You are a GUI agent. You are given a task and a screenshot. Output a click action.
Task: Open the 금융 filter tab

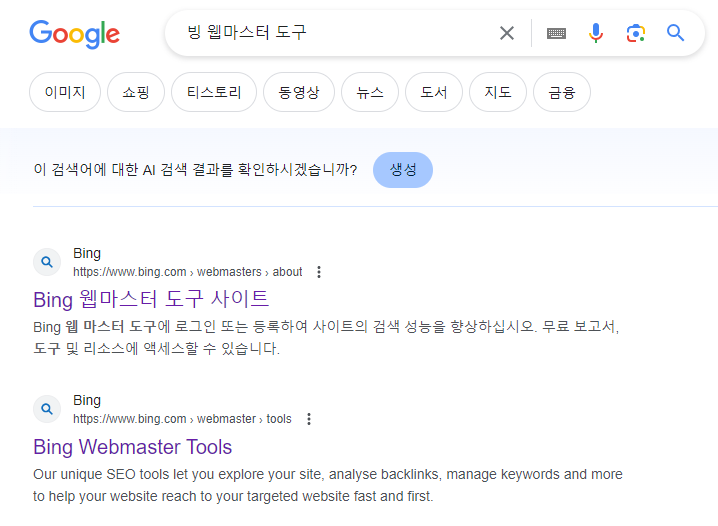pyautogui.click(x=562, y=92)
